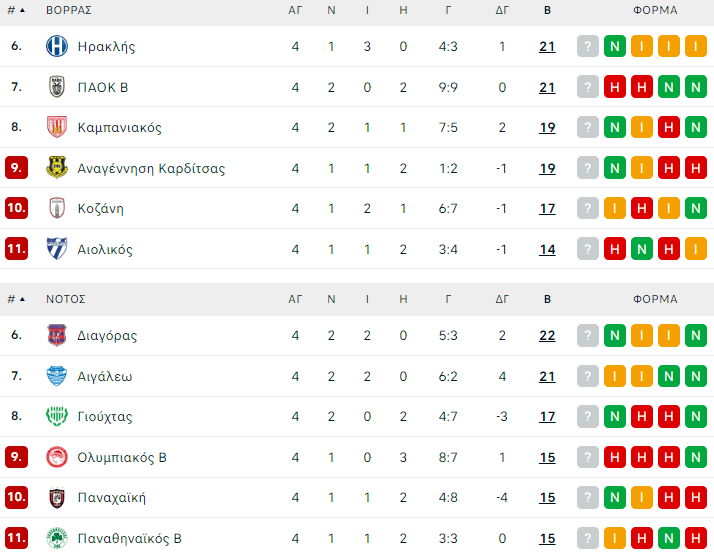This screenshot has width=714, height=554.
Task: Sort ΒΟΡΡΑΣ table by rank number
Action: coord(16,10)
